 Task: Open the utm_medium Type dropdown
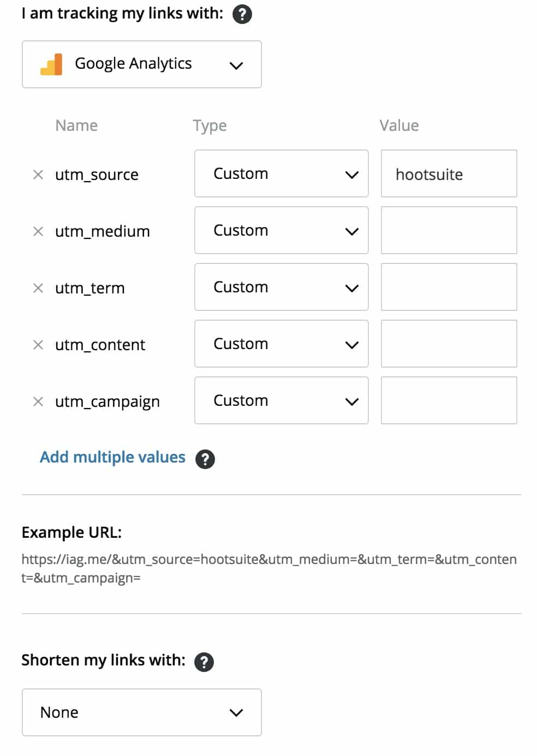[282, 230]
